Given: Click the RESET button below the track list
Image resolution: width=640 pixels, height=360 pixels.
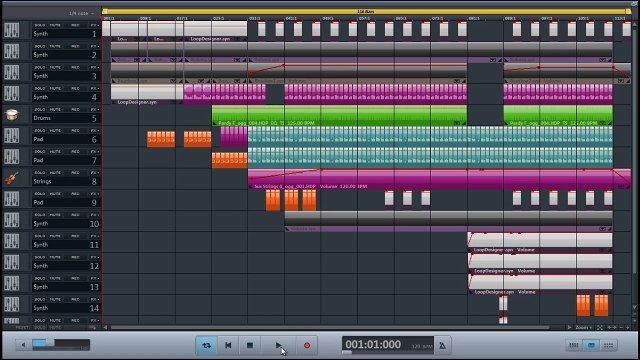Looking at the screenshot, I should (x=22, y=327).
